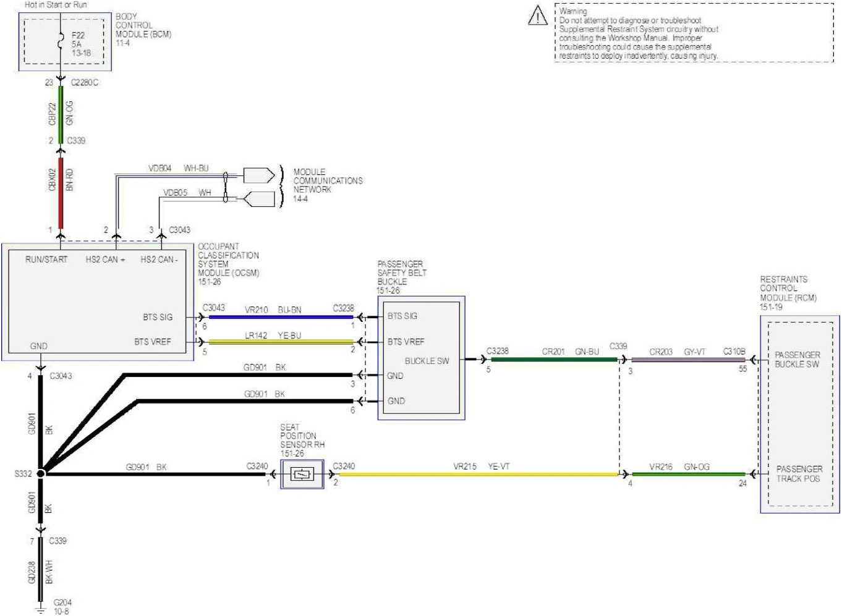Select the VDB04 network arrow connector

coord(258,175)
